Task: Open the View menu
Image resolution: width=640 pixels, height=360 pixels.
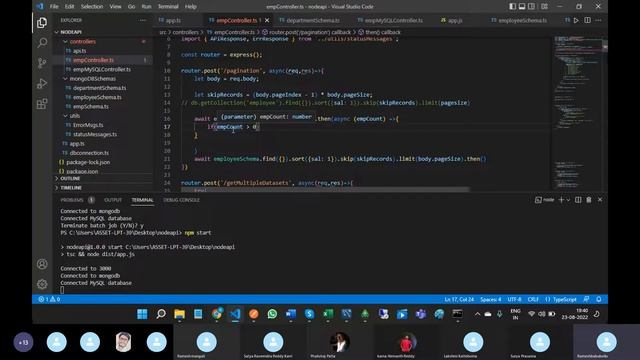Action: tap(116, 7)
